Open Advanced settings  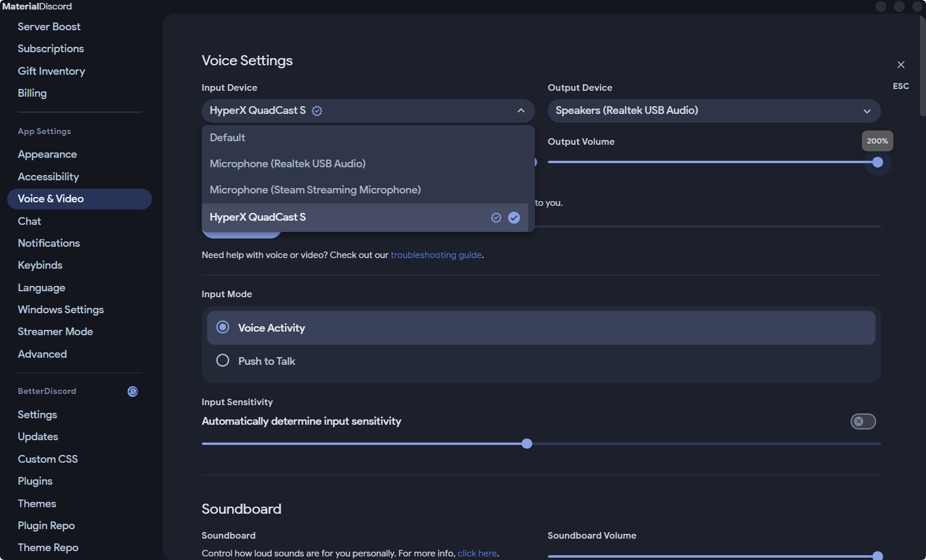(42, 354)
